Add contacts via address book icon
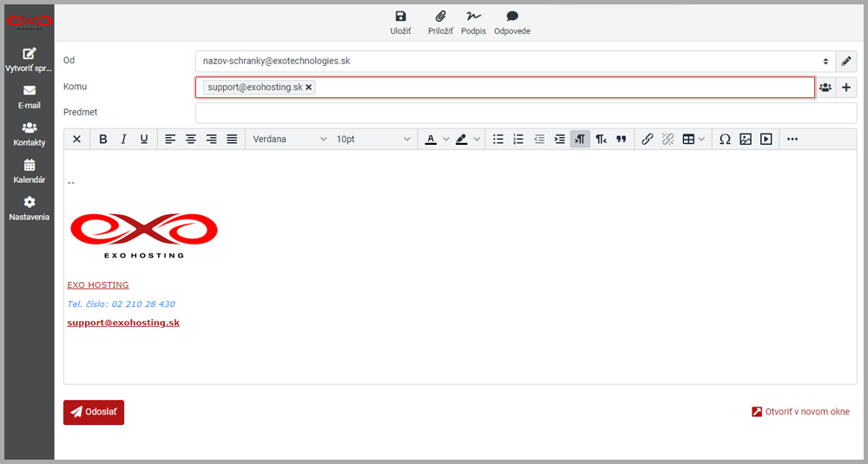868x464 pixels. pos(825,88)
